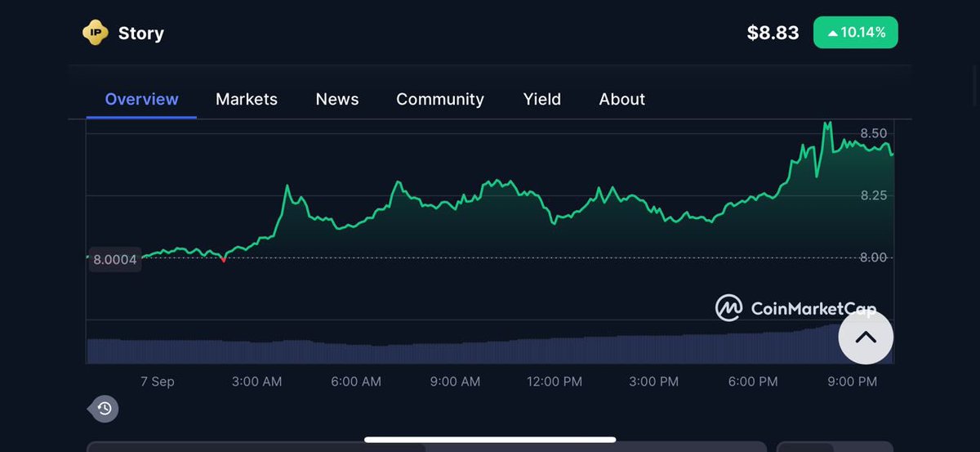The height and width of the screenshot is (452, 980).
Task: Tap the scroll-to-top chevron button
Action: tap(866, 337)
